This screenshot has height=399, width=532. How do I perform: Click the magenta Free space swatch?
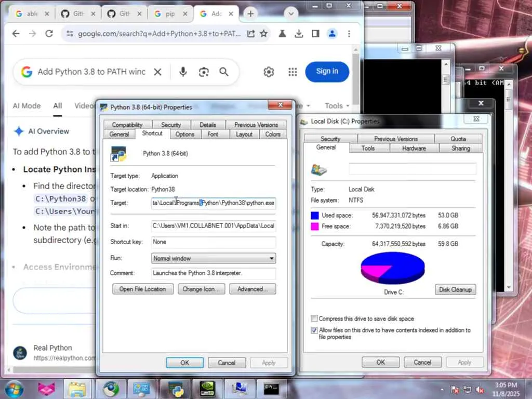[x=315, y=227]
